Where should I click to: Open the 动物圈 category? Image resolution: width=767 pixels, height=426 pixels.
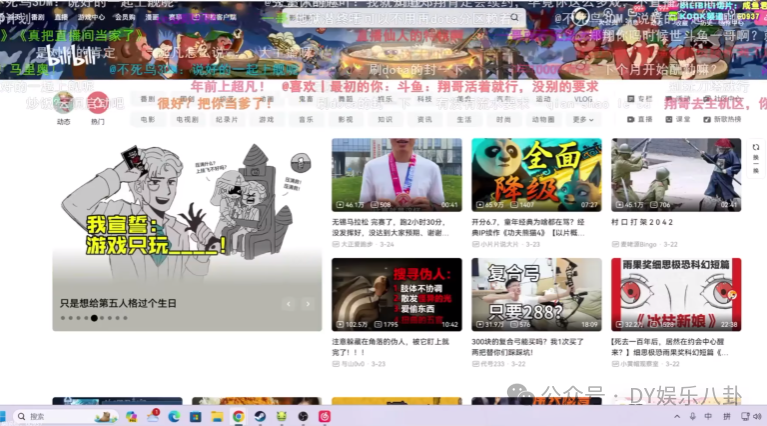click(543, 119)
